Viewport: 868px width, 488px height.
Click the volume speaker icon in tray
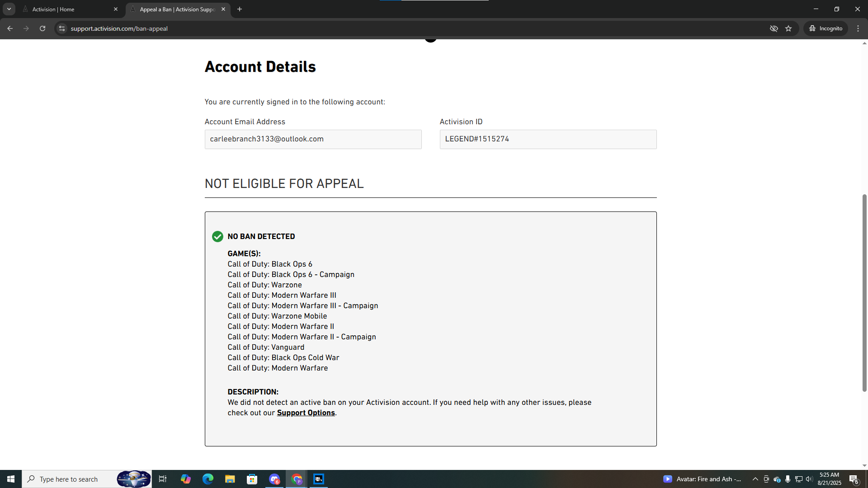[x=809, y=479]
